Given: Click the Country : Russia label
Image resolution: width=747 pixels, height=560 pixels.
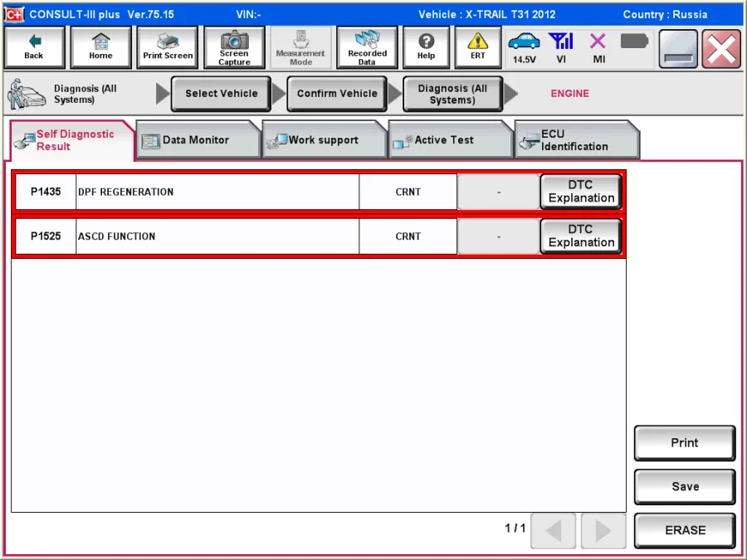Looking at the screenshot, I should click(x=665, y=14).
